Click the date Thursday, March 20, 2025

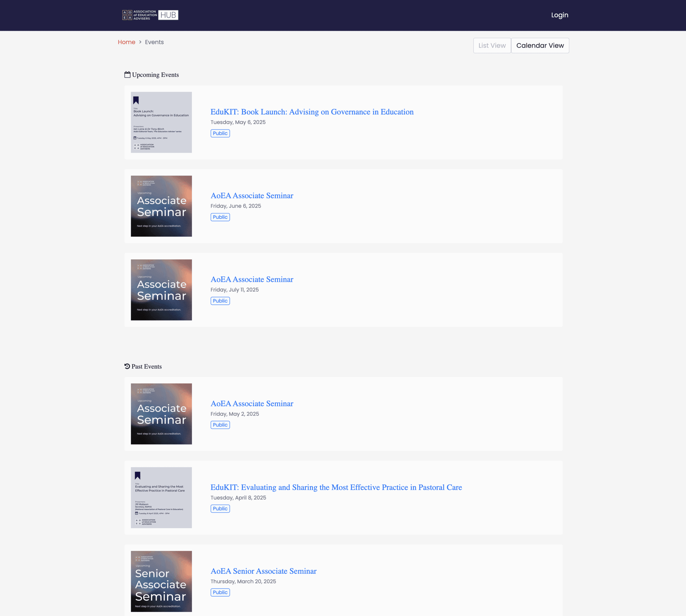[x=243, y=581]
